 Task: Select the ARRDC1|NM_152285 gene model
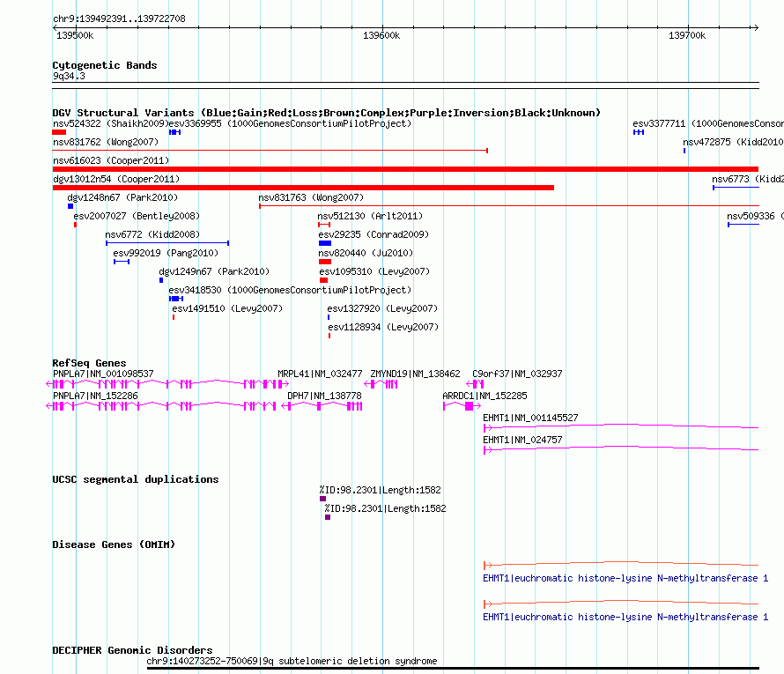coord(462,406)
